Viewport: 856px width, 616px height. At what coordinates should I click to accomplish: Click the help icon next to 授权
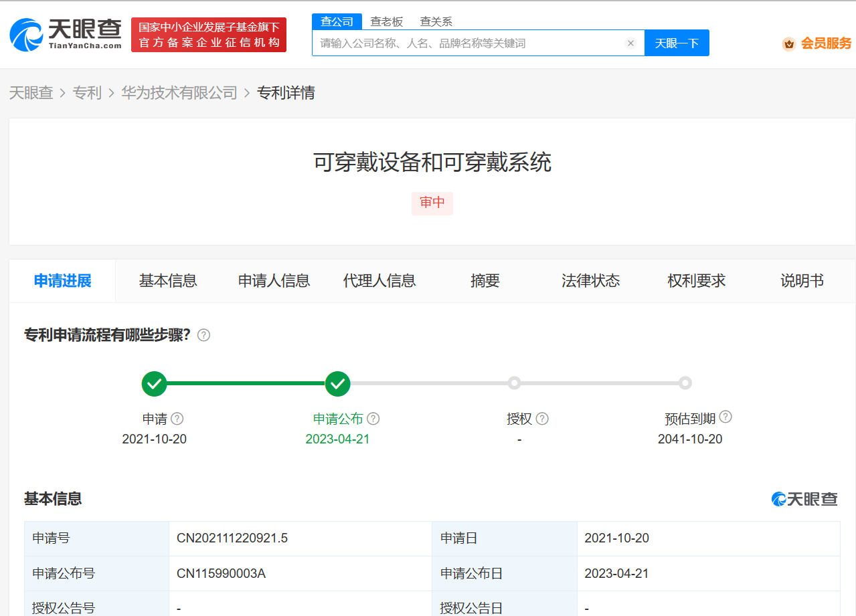(x=542, y=419)
